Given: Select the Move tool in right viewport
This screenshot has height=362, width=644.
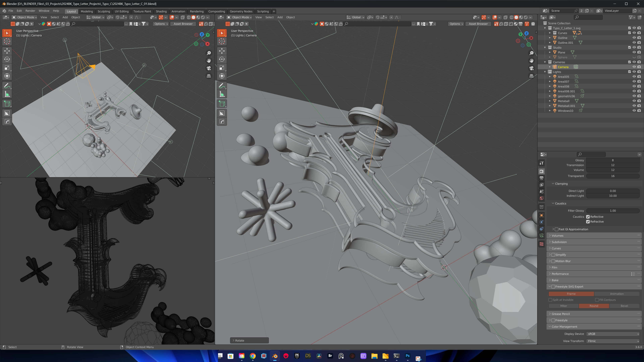Looking at the screenshot, I should tap(222, 51).
